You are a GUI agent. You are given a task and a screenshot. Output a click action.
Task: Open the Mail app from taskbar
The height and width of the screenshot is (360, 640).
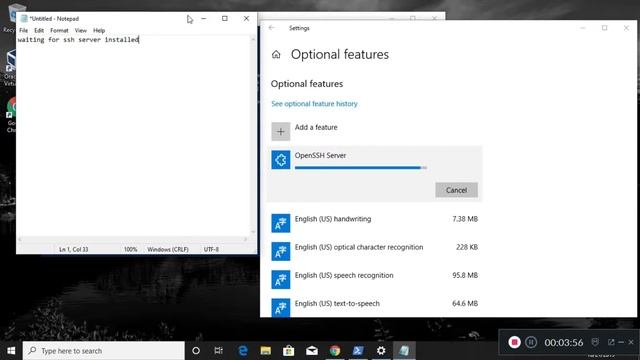tap(312, 351)
